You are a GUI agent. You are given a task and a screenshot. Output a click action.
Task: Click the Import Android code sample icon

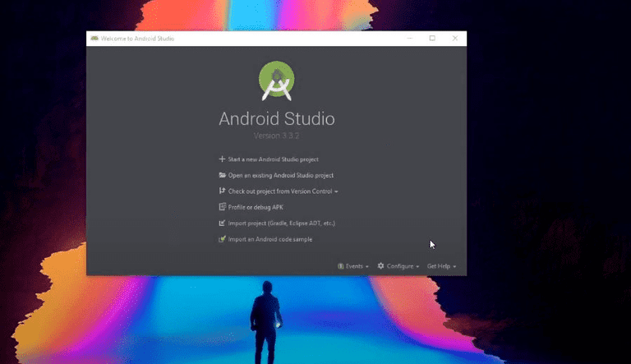[222, 239]
